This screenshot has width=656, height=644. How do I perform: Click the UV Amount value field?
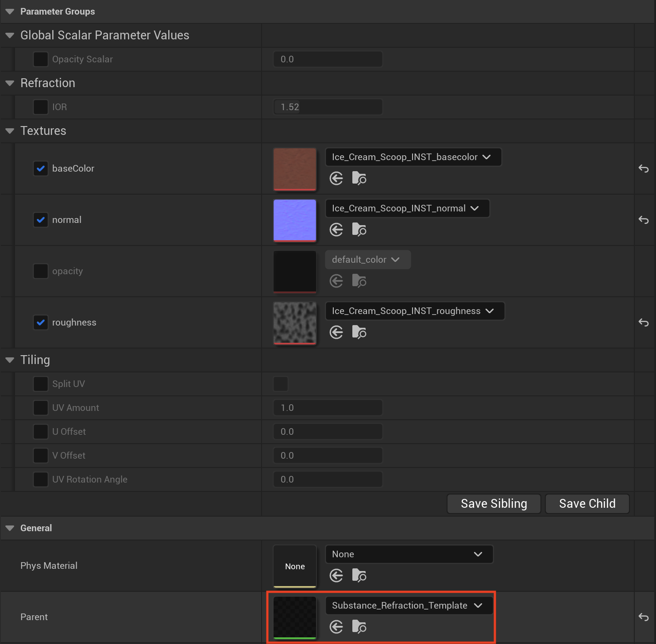[328, 408]
